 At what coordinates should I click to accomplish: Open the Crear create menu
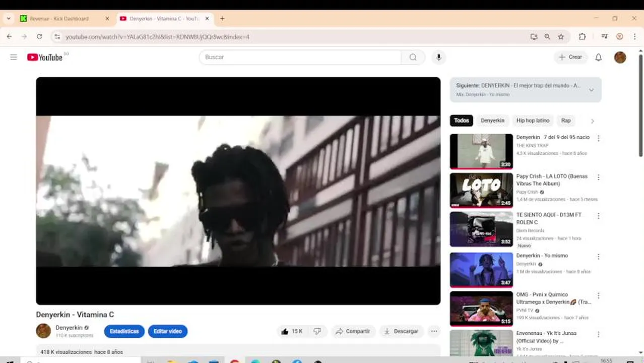[x=571, y=57]
